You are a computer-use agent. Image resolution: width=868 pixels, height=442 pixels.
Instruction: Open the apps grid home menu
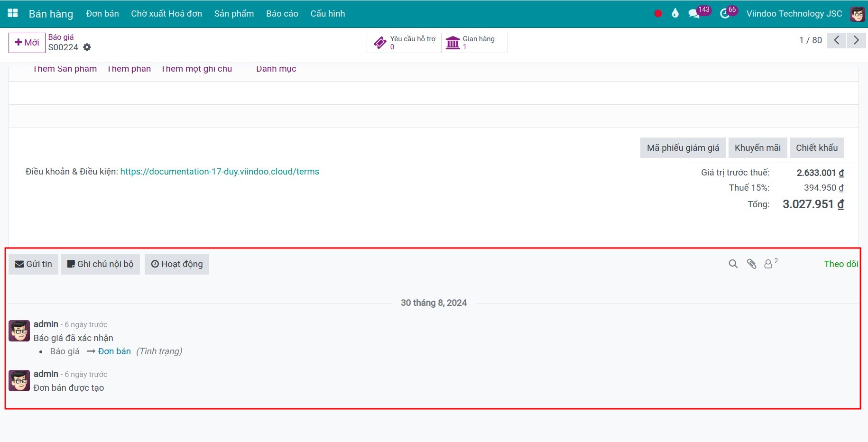click(13, 13)
